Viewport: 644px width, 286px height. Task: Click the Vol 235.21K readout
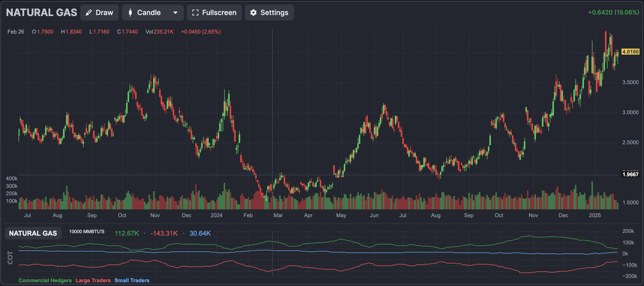[159, 32]
